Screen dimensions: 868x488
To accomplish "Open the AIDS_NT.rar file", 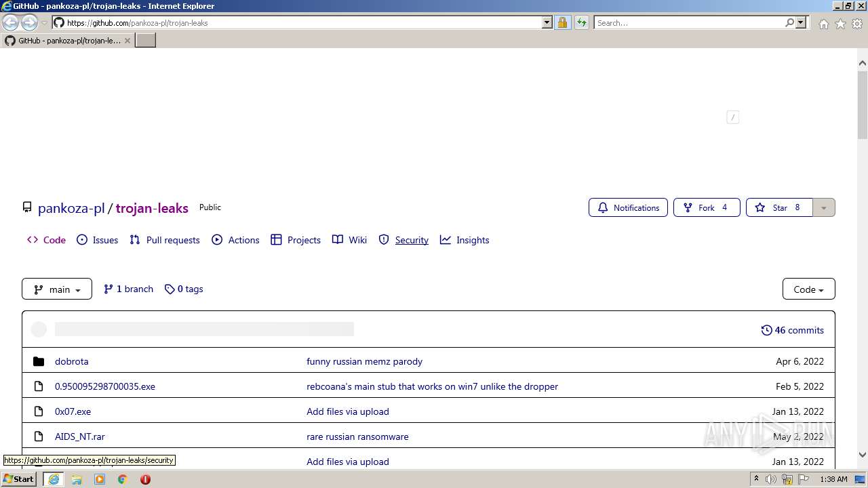I will pyautogui.click(x=80, y=436).
